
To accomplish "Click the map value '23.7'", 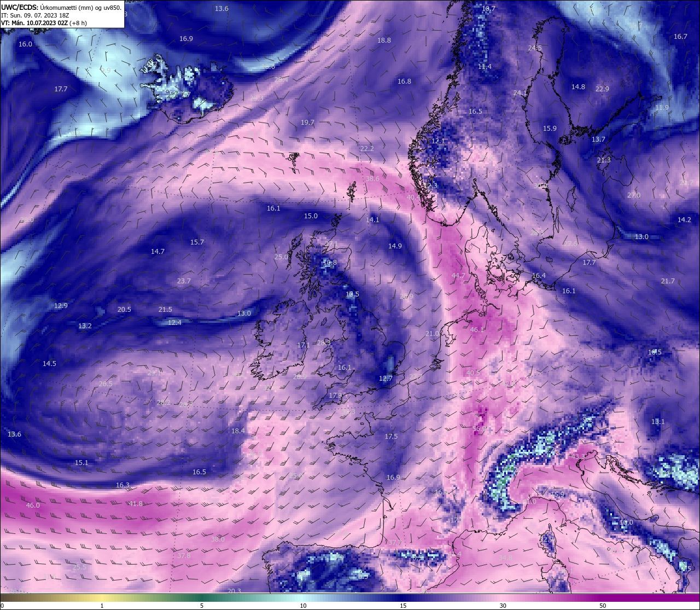I will pos(184,281).
